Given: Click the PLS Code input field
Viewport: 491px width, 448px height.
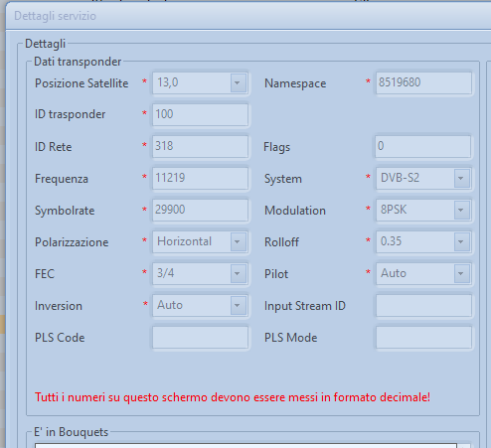Looking at the screenshot, I should coord(200,337).
